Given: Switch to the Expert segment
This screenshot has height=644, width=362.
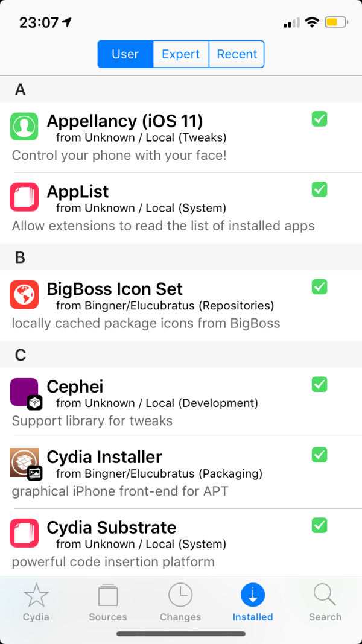Looking at the screenshot, I should tap(181, 54).
